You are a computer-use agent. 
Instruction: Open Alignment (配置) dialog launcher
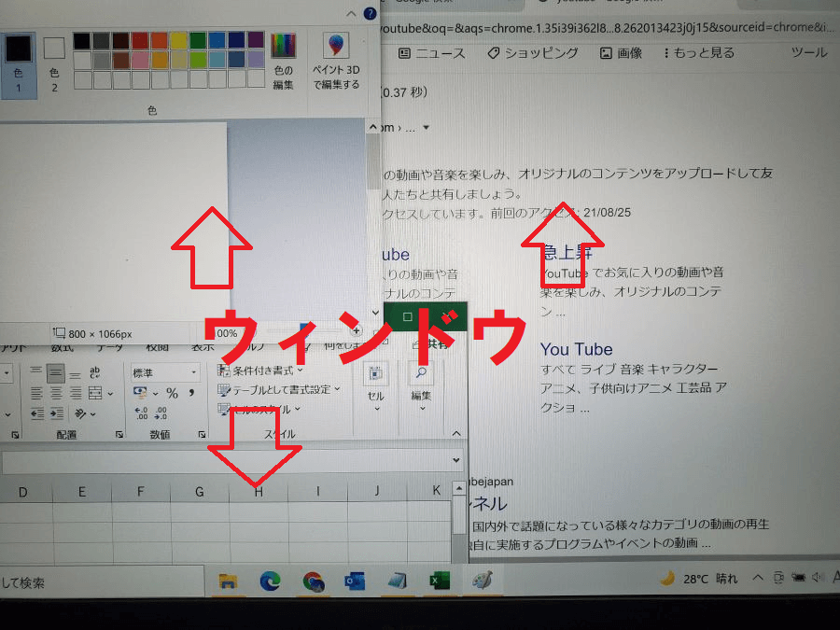tap(119, 435)
